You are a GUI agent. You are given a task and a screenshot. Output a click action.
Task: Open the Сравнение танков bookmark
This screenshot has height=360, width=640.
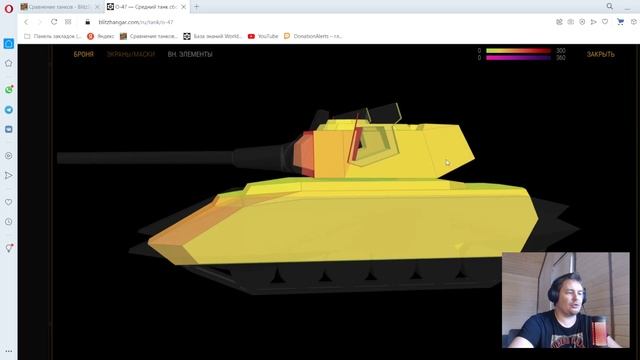[149, 36]
